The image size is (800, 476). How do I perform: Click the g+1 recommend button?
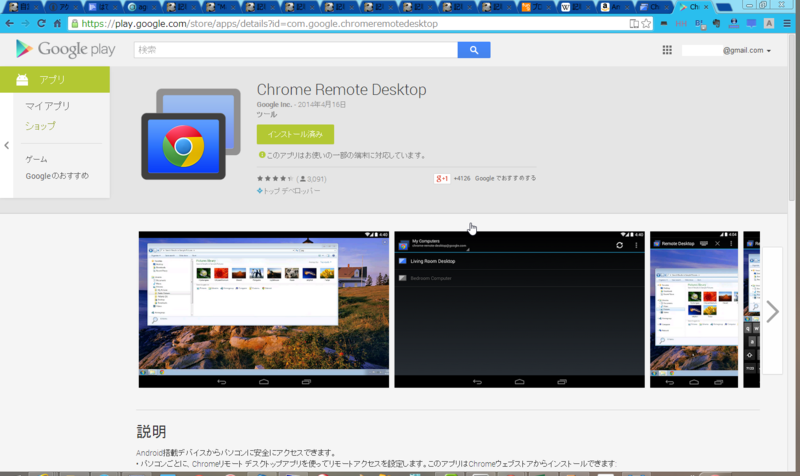click(442, 179)
